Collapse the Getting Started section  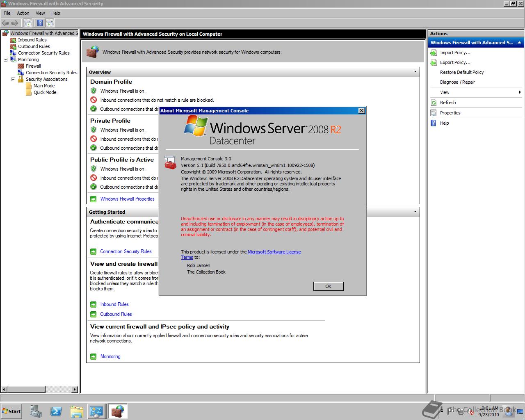point(415,212)
